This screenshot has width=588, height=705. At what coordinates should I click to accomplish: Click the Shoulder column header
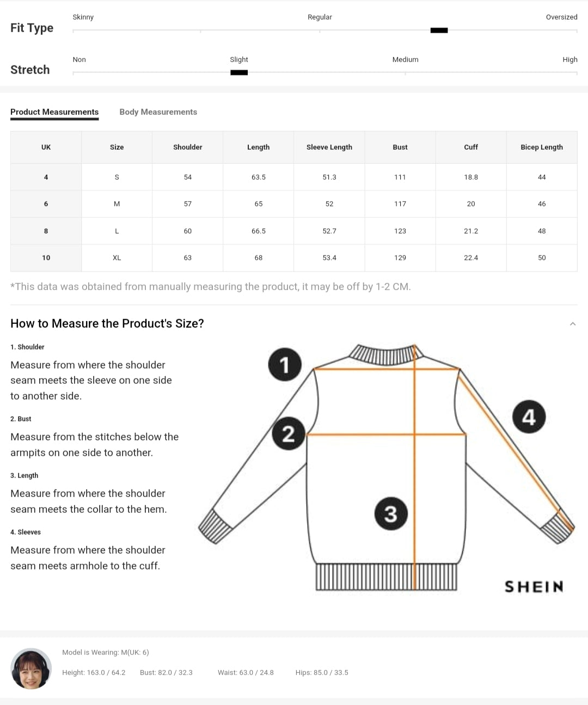187,147
